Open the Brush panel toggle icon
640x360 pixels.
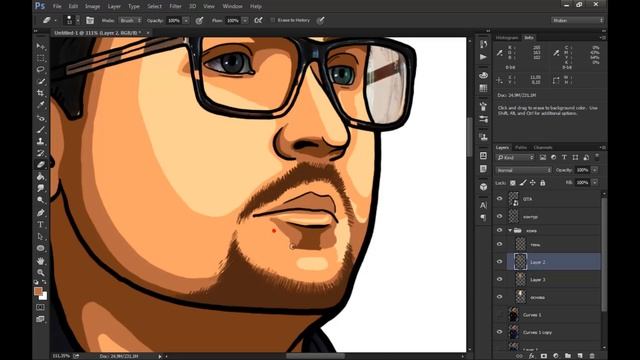[90, 20]
